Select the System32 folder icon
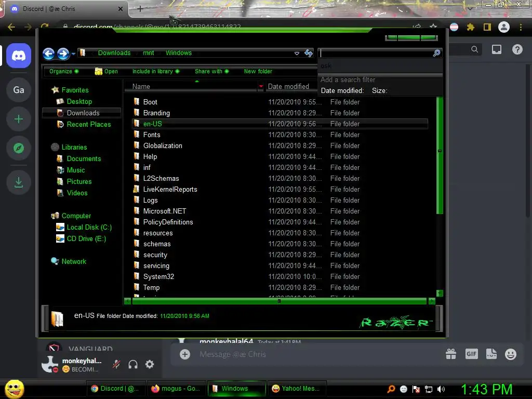Screen dimensions: 532x399 pos(137,276)
